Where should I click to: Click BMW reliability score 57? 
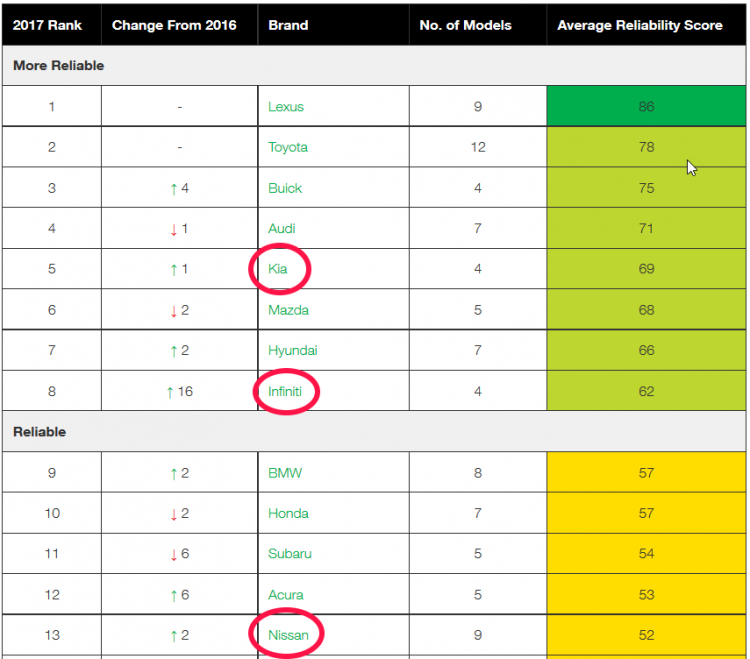pyautogui.click(x=646, y=473)
